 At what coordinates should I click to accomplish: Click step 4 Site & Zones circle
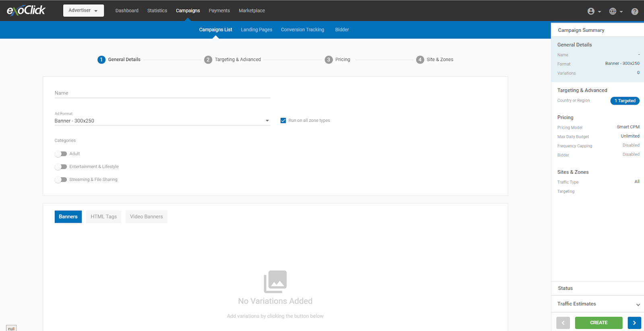pyautogui.click(x=420, y=60)
